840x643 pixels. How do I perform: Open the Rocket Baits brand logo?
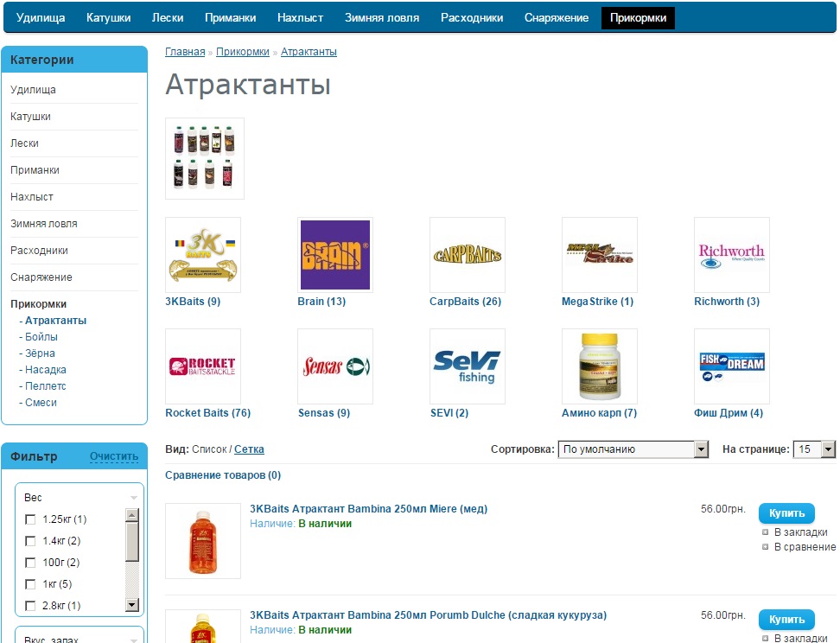(x=203, y=366)
